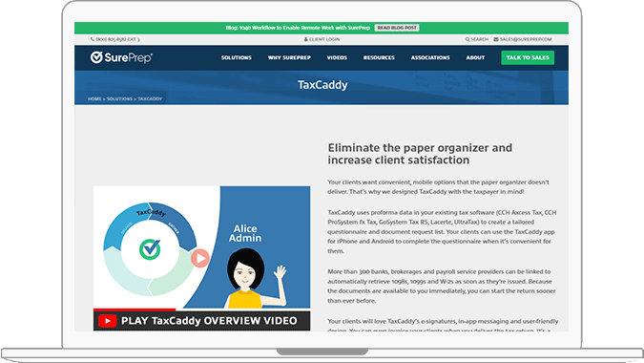Viewport: 644px width, 363px height.
Task: Click the Read Blog Post button
Action: click(x=397, y=28)
